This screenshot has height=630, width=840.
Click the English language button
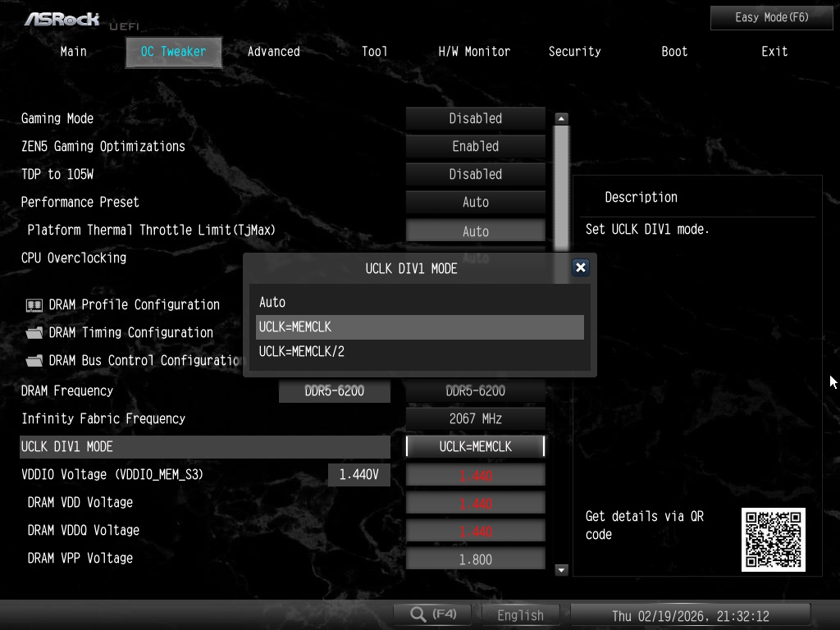[x=520, y=615]
